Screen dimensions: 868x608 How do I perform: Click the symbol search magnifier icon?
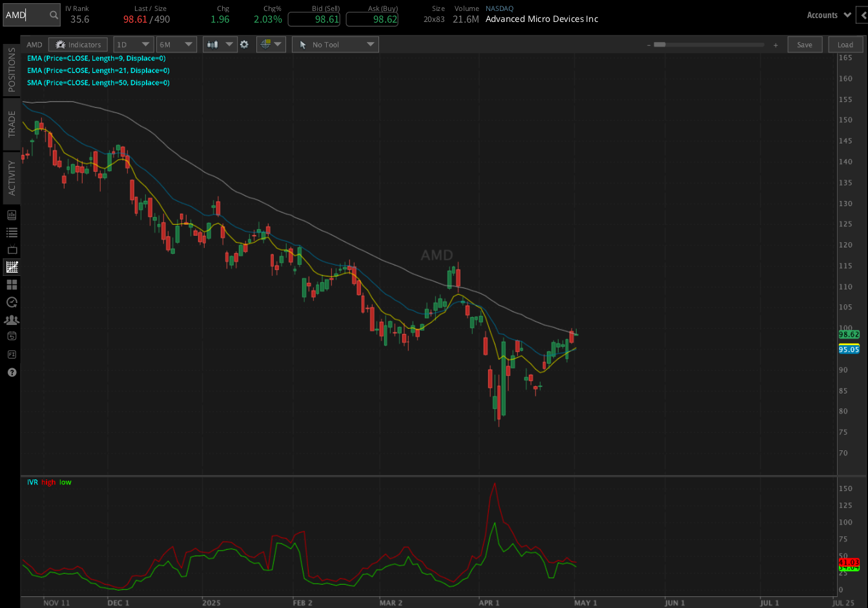pyautogui.click(x=54, y=15)
